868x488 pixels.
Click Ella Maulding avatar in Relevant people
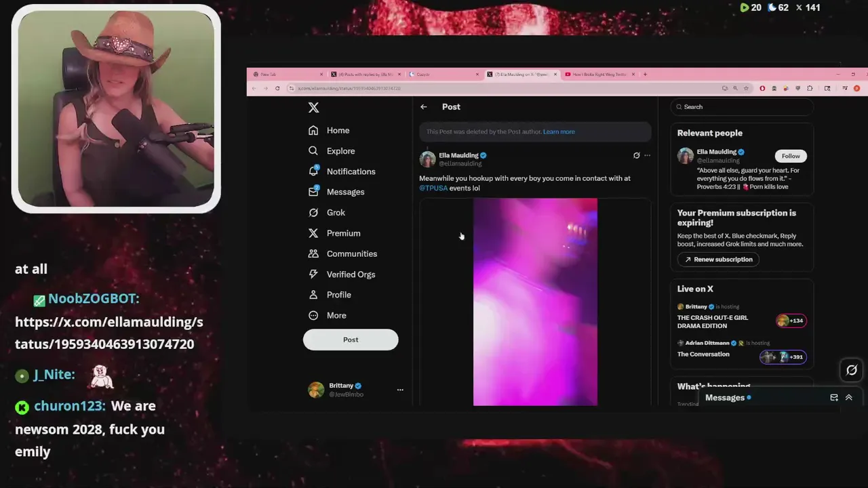click(x=686, y=156)
